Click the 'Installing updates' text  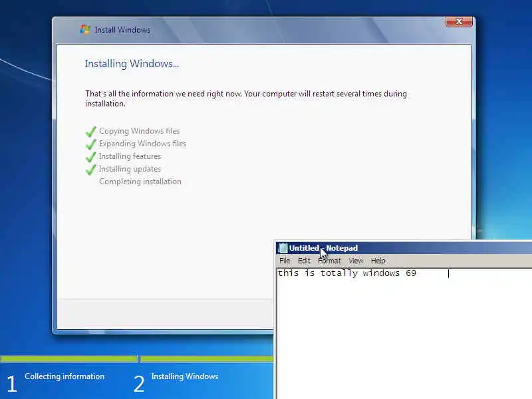point(130,169)
